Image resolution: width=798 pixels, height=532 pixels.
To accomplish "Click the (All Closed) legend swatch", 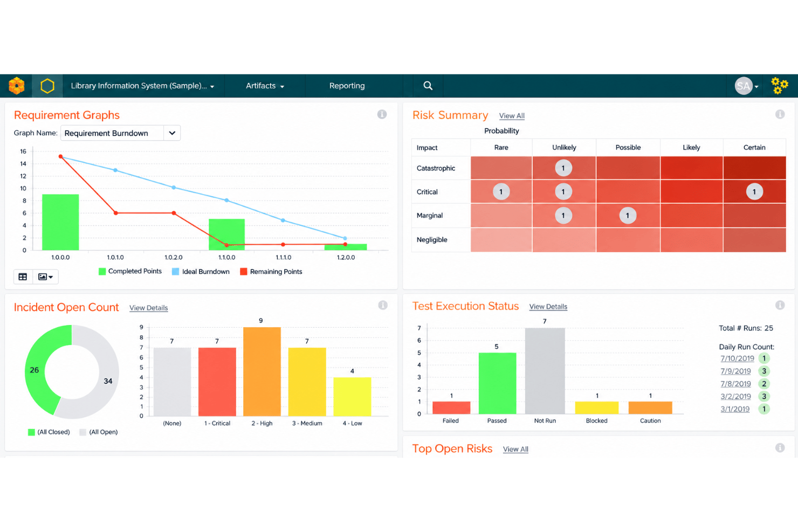I will 31,432.
